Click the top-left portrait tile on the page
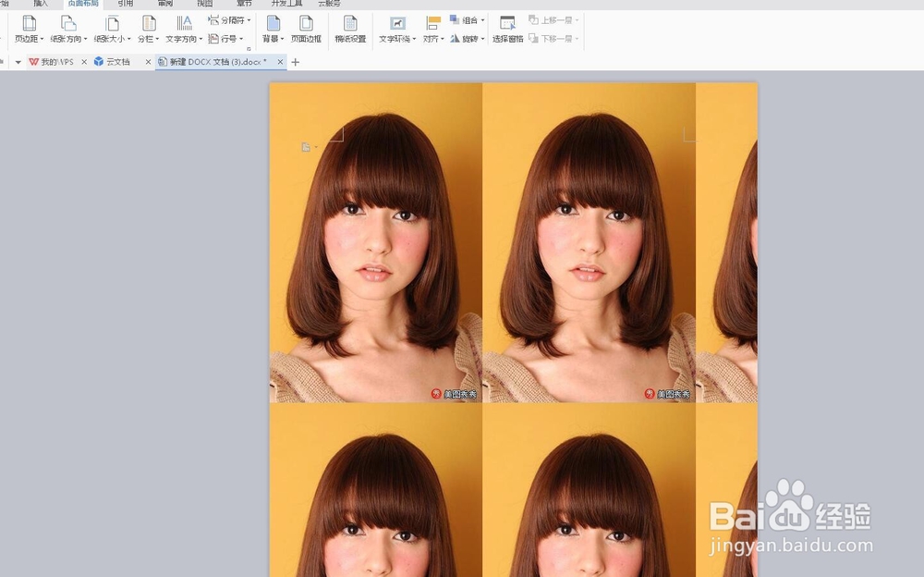The image size is (924, 577). [x=376, y=242]
